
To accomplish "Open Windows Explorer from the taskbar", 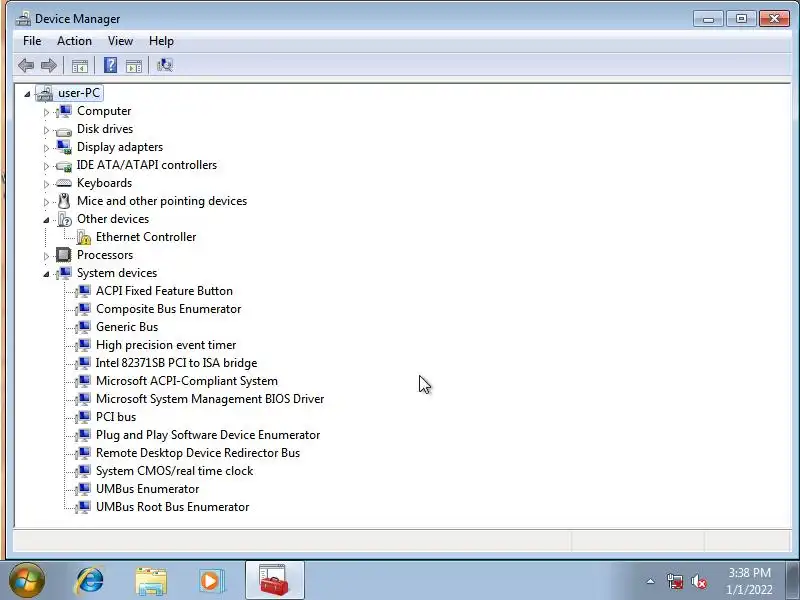I will click(x=151, y=581).
